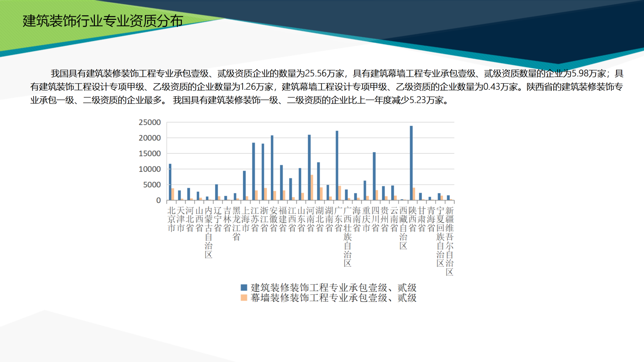Click the blue legend swatch for 建筑装修装饰工程
This screenshot has height=362, width=644.
point(244,287)
